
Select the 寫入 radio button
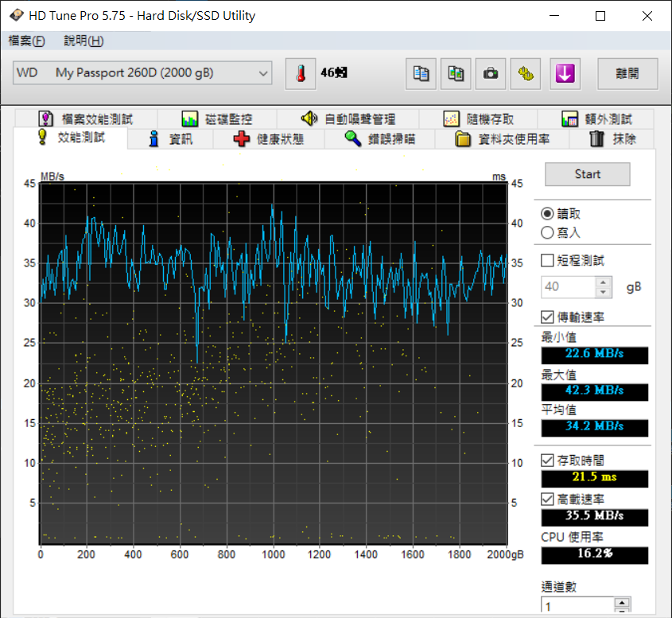coord(547,233)
